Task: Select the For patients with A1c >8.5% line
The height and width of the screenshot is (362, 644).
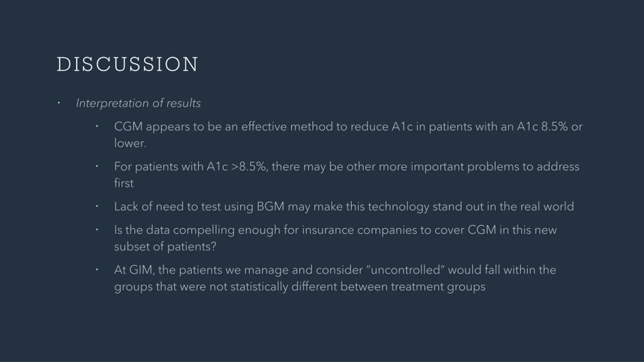Action: [347, 167]
